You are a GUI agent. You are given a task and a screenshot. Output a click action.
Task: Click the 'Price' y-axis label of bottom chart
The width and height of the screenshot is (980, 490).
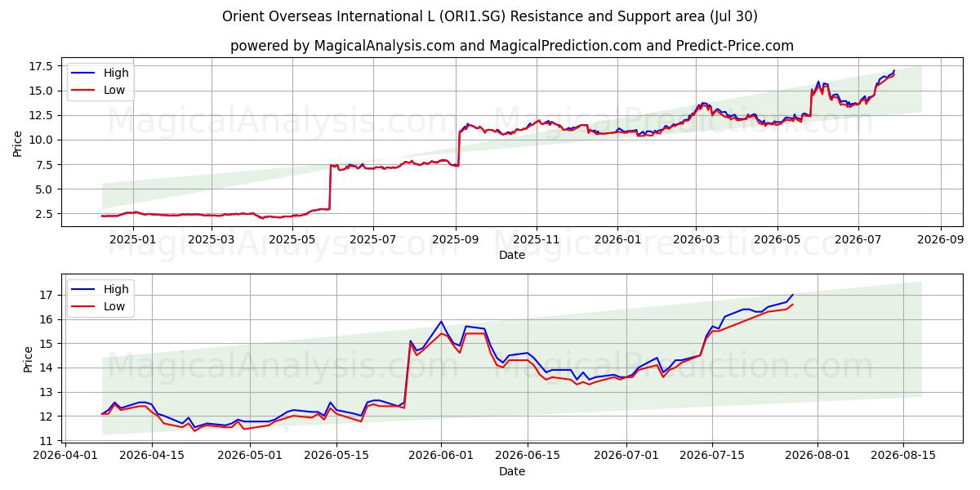tap(30, 359)
